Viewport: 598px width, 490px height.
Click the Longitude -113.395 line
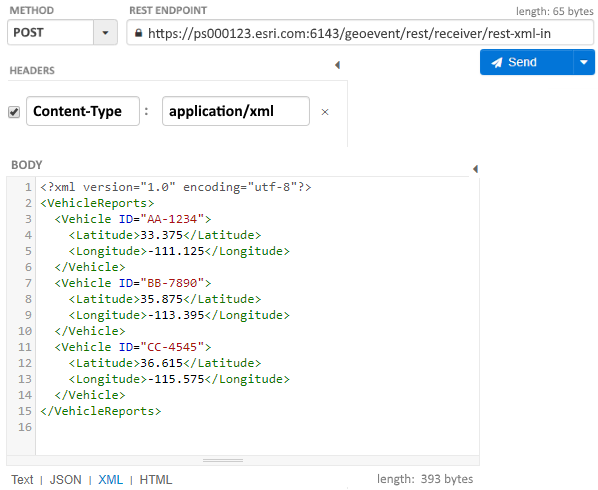point(179,315)
